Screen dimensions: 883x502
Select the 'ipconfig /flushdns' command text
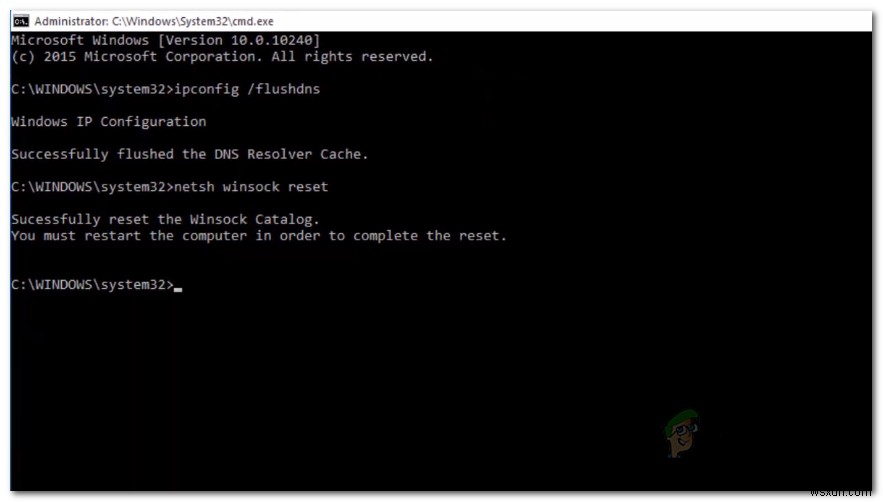pyautogui.click(x=247, y=89)
